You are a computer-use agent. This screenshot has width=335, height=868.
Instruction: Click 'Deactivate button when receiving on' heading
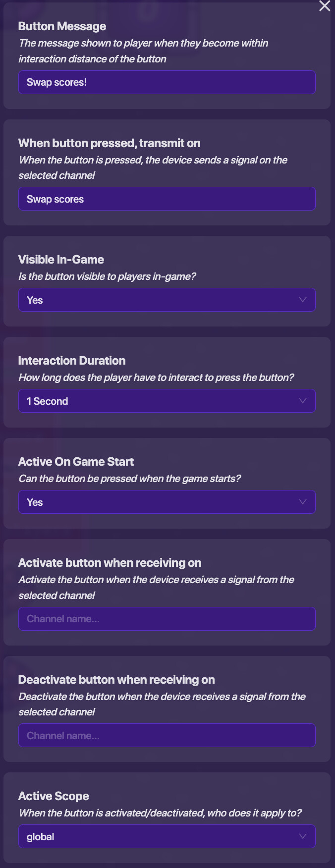[x=116, y=680]
